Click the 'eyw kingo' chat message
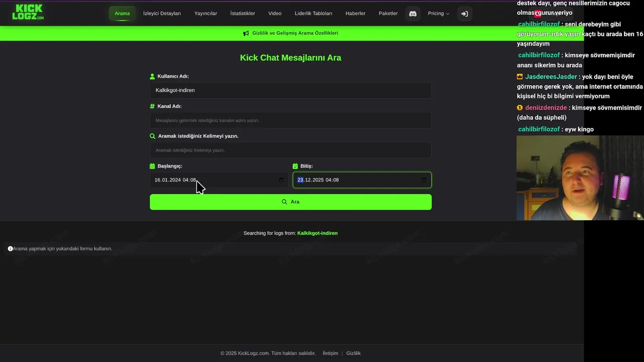The width and height of the screenshot is (644, 362). (579, 129)
